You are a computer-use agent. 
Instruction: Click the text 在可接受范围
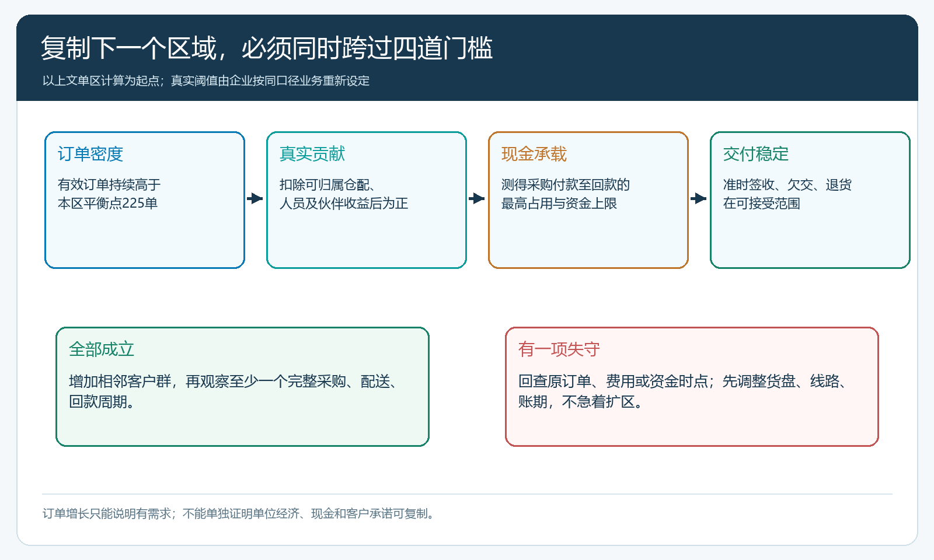point(762,203)
